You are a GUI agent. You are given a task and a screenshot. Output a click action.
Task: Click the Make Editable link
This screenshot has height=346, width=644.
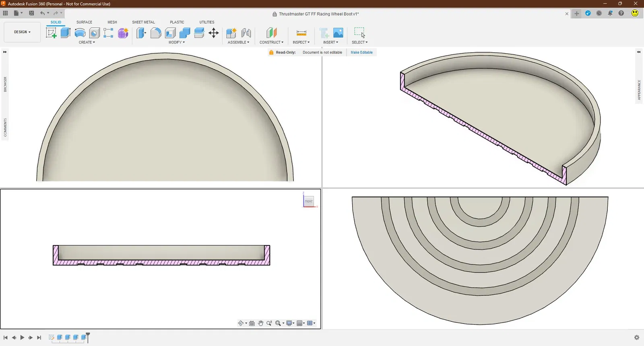[x=361, y=52]
